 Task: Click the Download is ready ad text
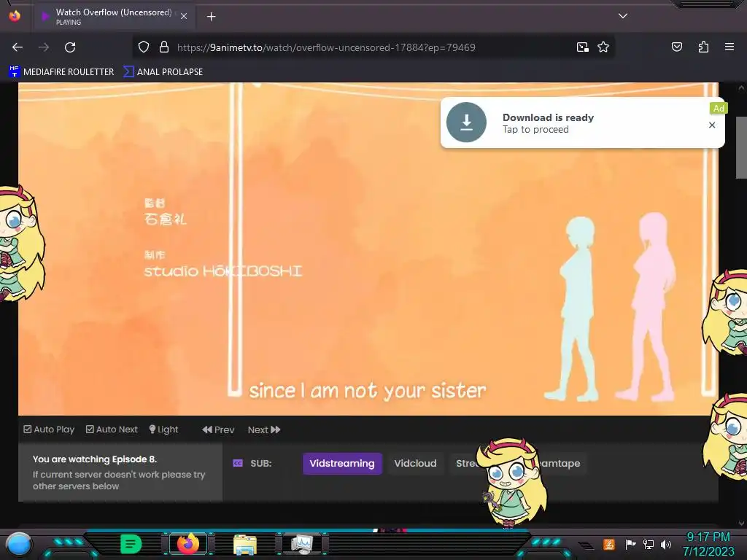pyautogui.click(x=548, y=117)
